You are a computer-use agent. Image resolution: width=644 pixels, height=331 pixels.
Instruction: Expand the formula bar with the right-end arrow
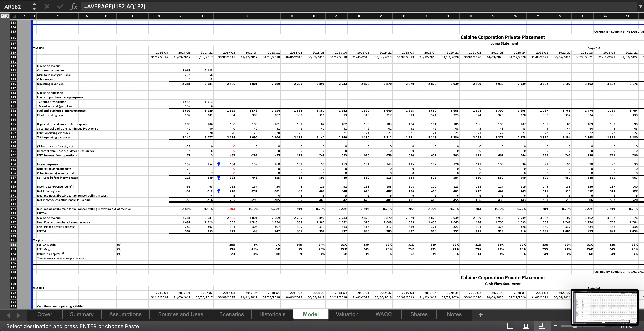[x=640, y=6]
